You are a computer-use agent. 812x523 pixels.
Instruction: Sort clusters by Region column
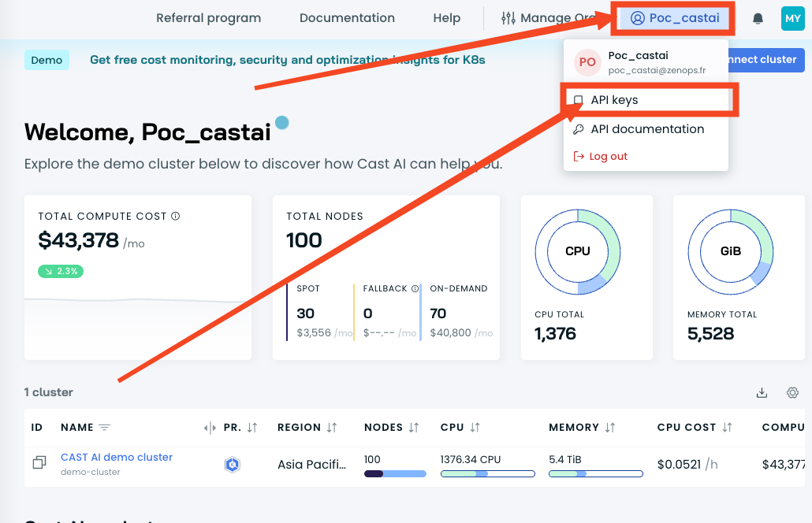point(332,428)
